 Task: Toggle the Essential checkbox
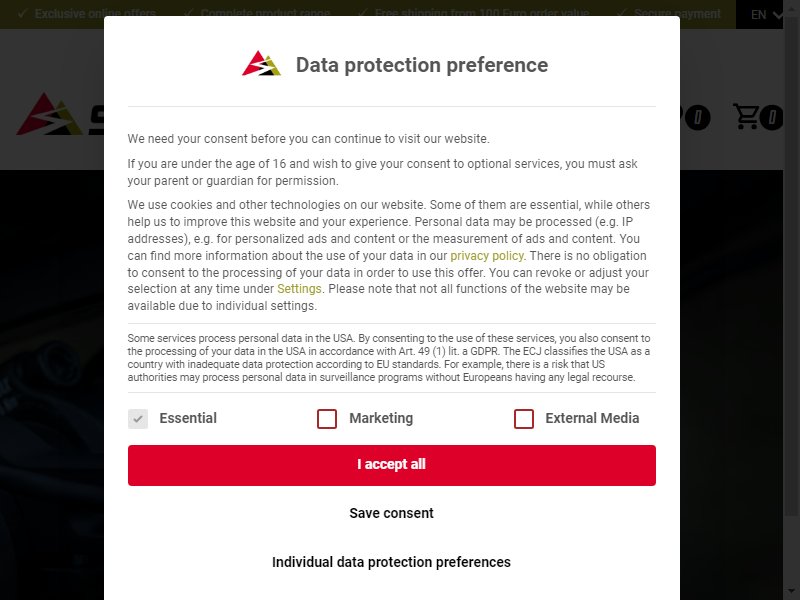pos(138,419)
